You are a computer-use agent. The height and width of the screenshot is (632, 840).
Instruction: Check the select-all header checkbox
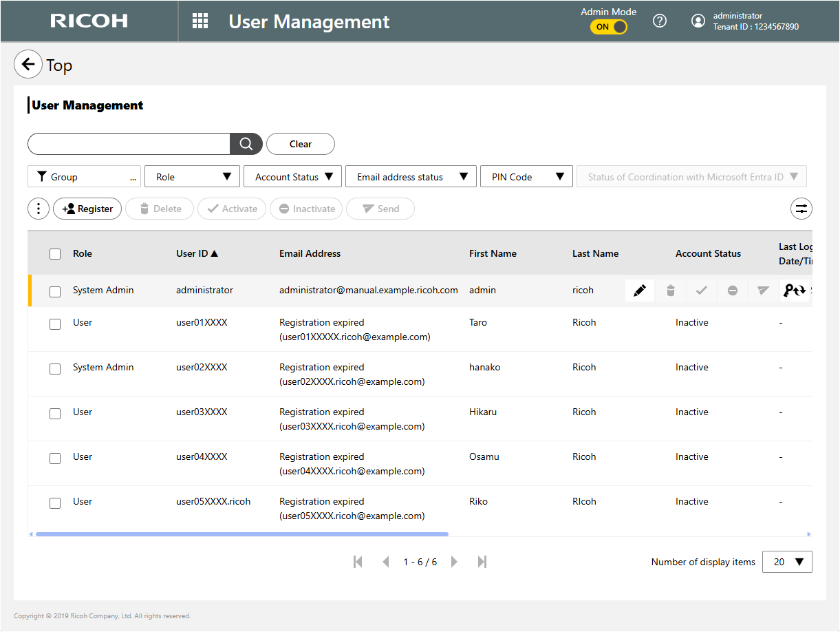55,254
